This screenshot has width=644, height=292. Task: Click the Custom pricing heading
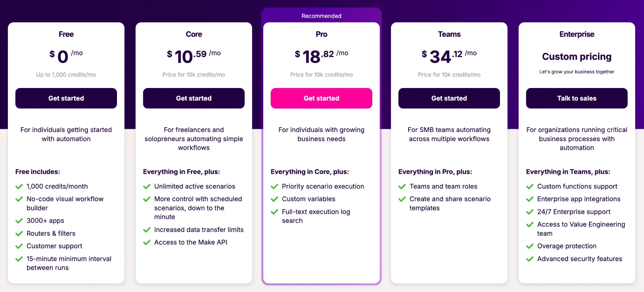[x=577, y=57]
